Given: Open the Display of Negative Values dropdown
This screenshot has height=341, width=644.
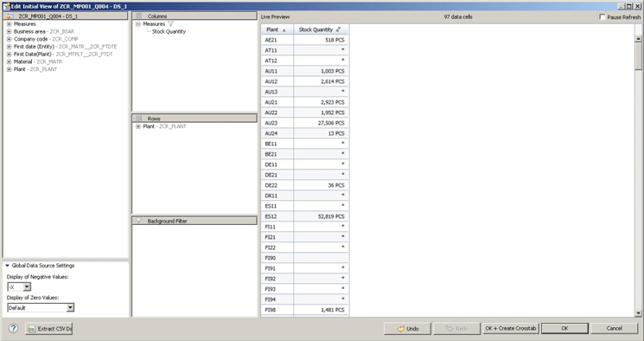Looking at the screenshot, I should (27, 286).
